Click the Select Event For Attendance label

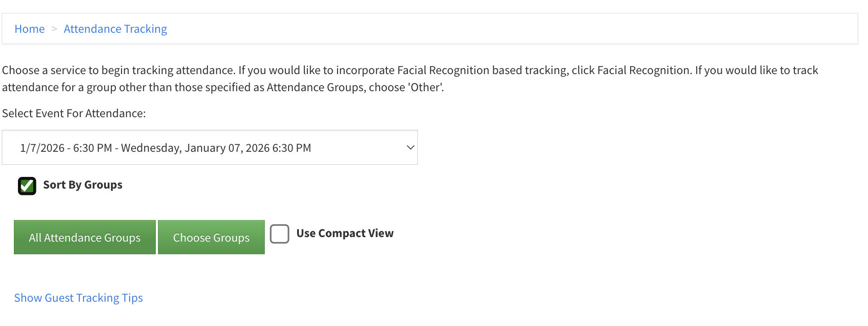coord(74,113)
